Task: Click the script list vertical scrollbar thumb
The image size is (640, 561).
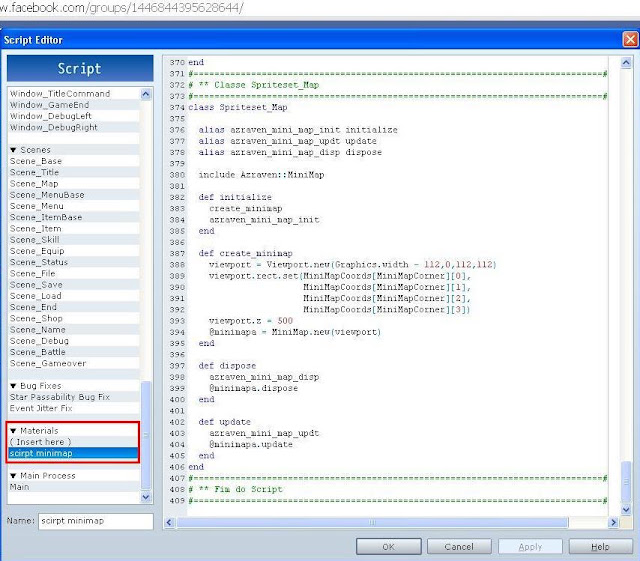Action: pyautogui.click(x=146, y=434)
